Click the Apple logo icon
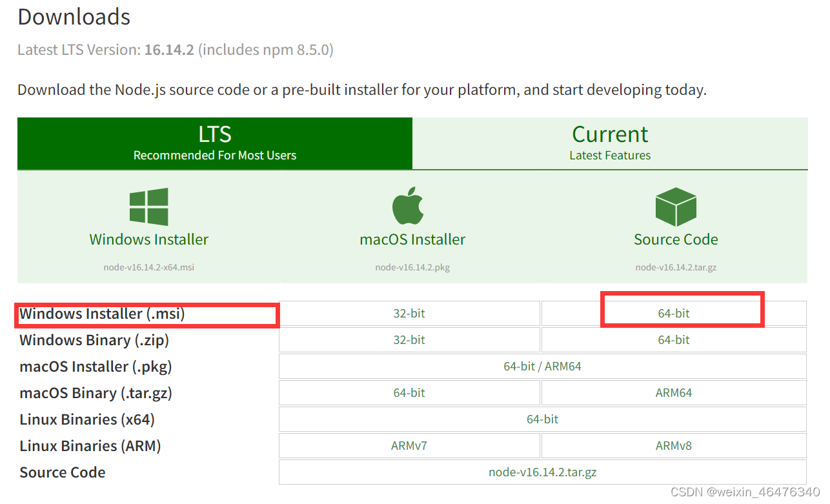Image resolution: width=830 pixels, height=504 pixels. pyautogui.click(x=408, y=206)
